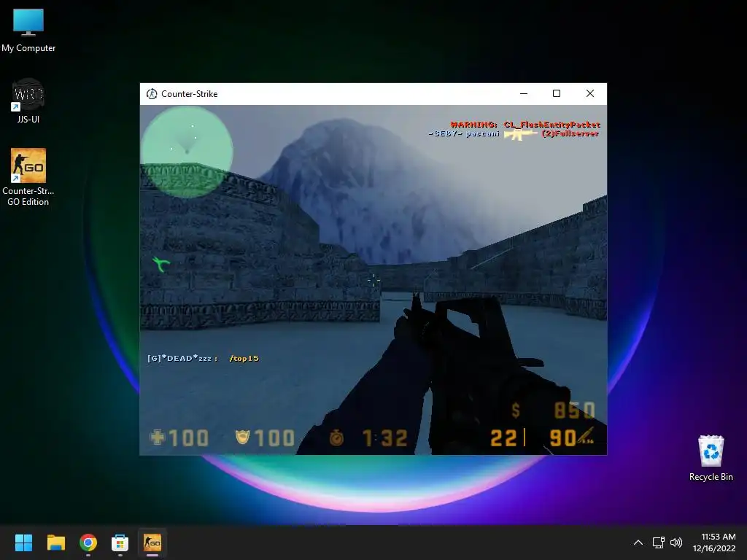Click the '/top15' chat message text

pyautogui.click(x=244, y=359)
